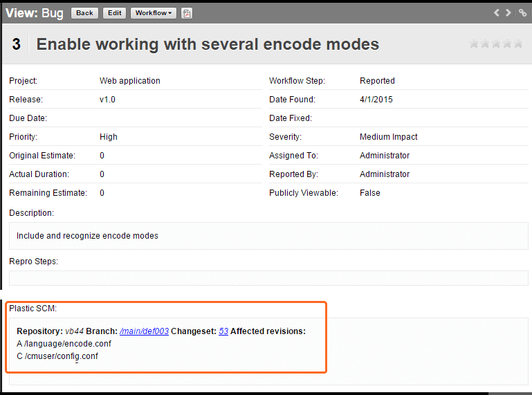532x395 pixels.
Task: Click the Edit button
Action: 114,13
